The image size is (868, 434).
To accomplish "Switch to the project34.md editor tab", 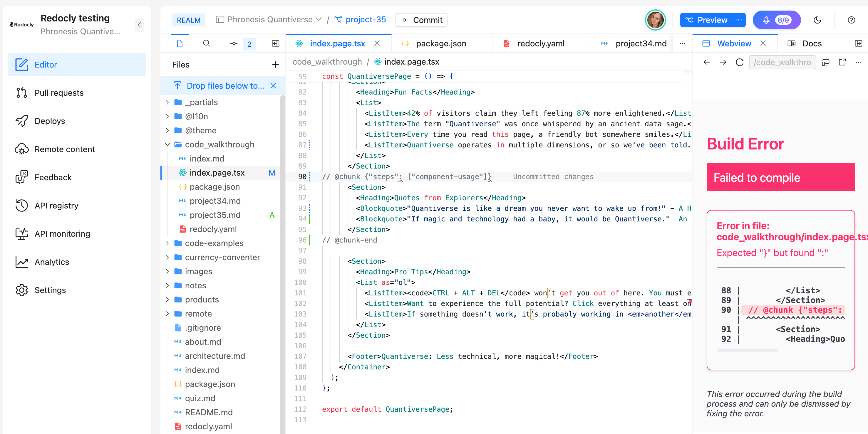I will (x=632, y=43).
